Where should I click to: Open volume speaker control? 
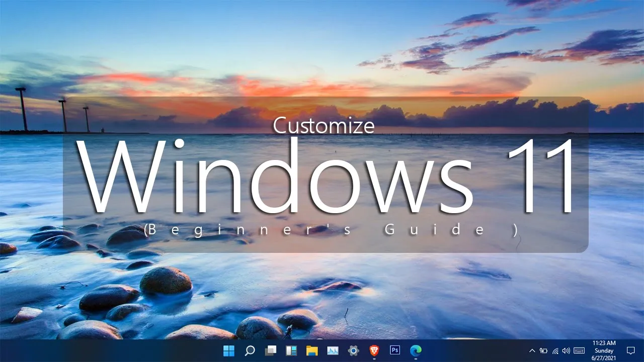[x=566, y=350]
